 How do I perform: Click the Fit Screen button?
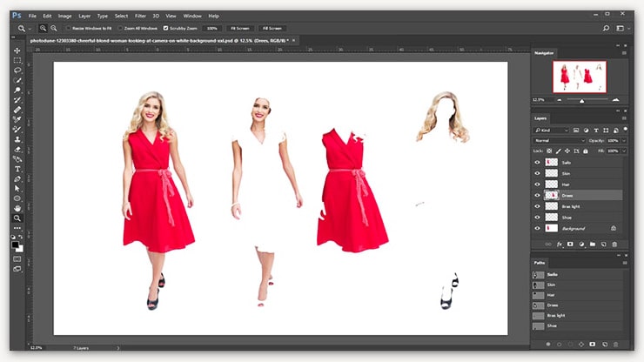[x=239, y=28]
